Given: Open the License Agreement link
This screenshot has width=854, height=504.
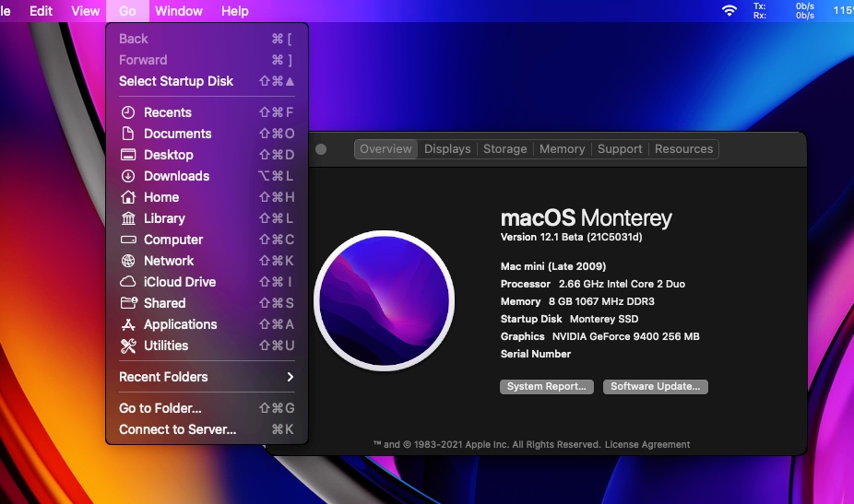Looking at the screenshot, I should click(647, 445).
